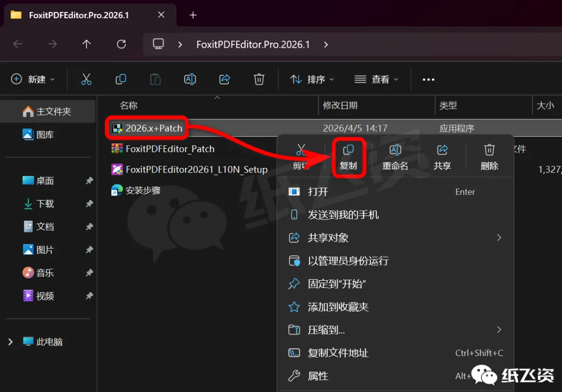Expand the 共享对象 submenu arrow
The image size is (562, 392).
coord(499,238)
